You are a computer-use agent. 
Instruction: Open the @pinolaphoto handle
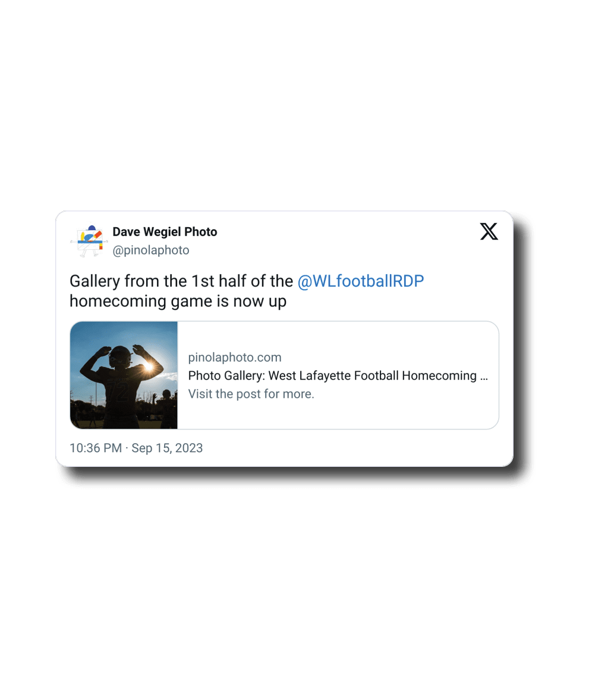point(151,250)
